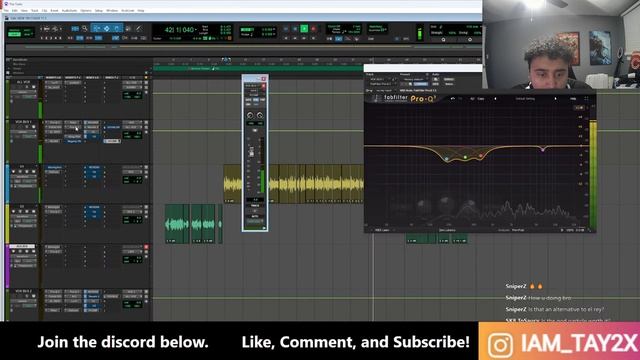Click the green Play transport button
This screenshot has width=640, height=360.
tap(304, 29)
